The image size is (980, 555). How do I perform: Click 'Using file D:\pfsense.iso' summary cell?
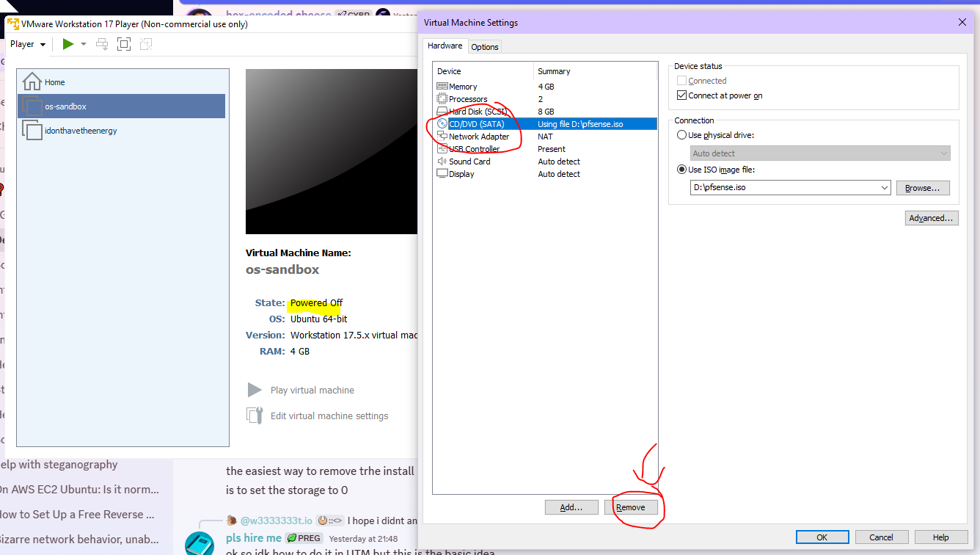(x=580, y=124)
